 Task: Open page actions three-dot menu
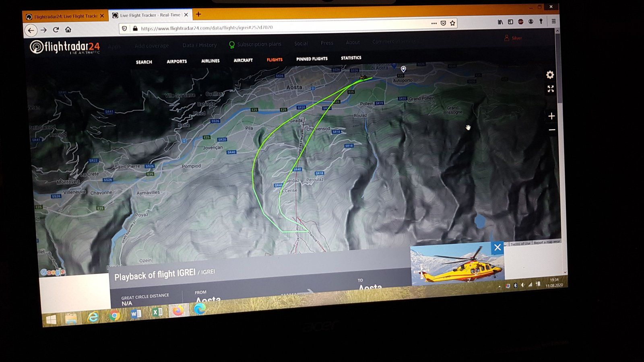pyautogui.click(x=433, y=23)
